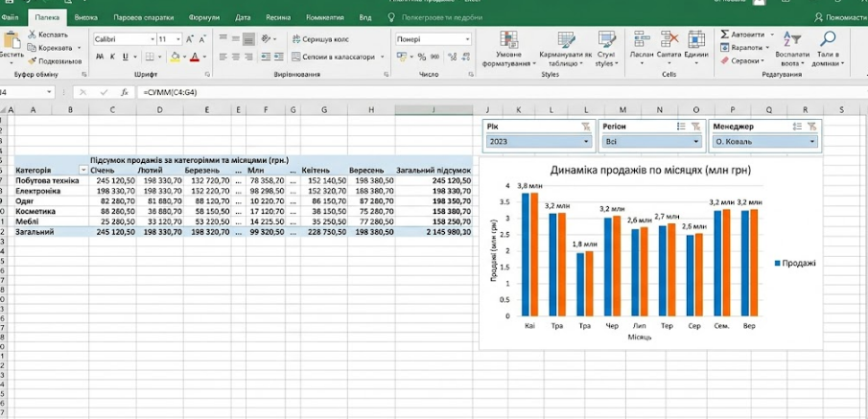This screenshot has width=868, height=419.
Task: Click the Orientation text-angle icon
Action: pyautogui.click(x=267, y=39)
